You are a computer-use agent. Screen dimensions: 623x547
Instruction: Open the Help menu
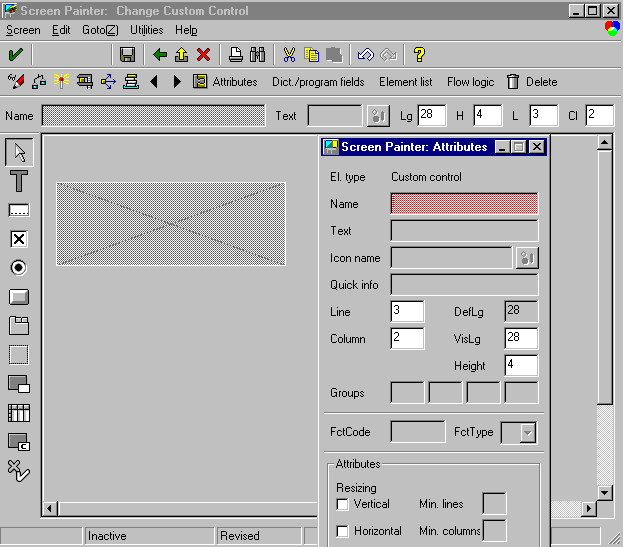[x=186, y=30]
